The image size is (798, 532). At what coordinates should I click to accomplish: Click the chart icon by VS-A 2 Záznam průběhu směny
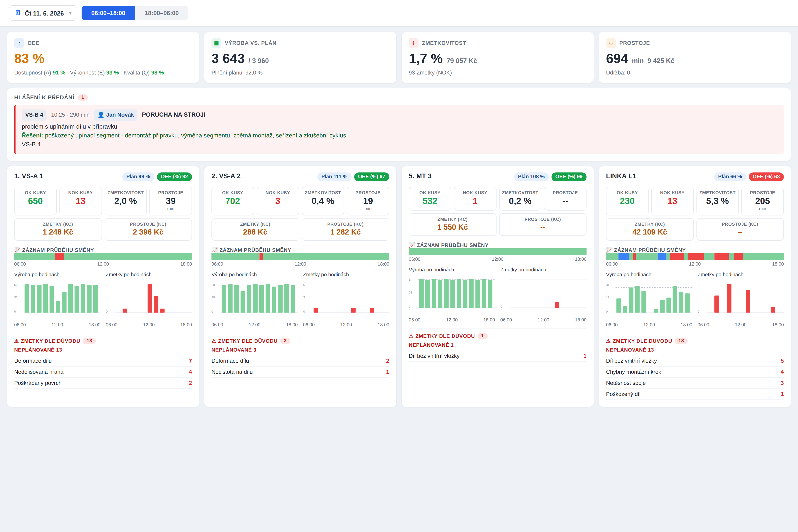214,250
